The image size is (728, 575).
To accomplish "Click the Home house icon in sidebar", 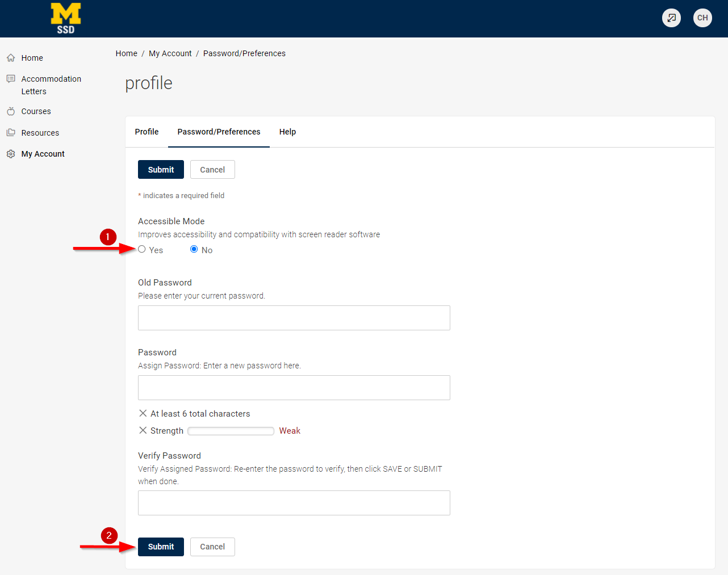I will [11, 58].
